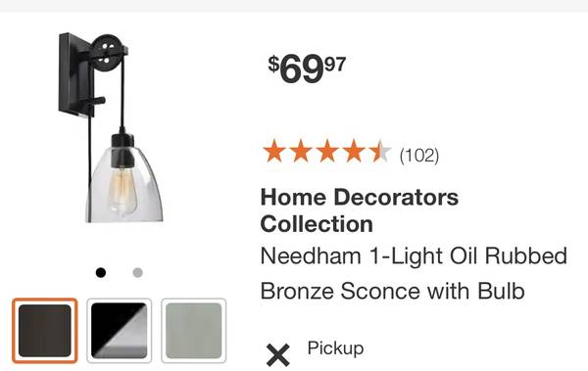This screenshot has height=371, width=588.
Task: Click the $69.97 price
Action: coord(307,69)
